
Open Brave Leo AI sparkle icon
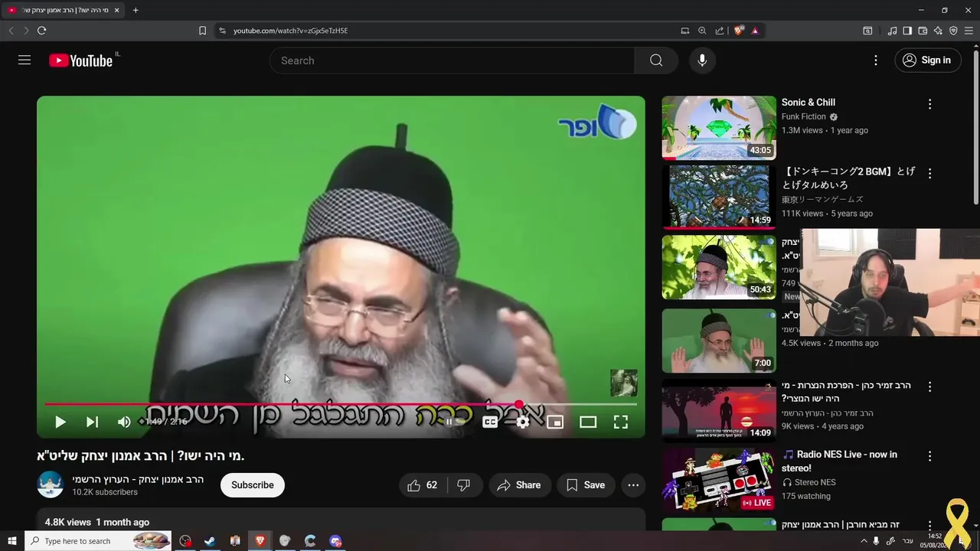(938, 31)
